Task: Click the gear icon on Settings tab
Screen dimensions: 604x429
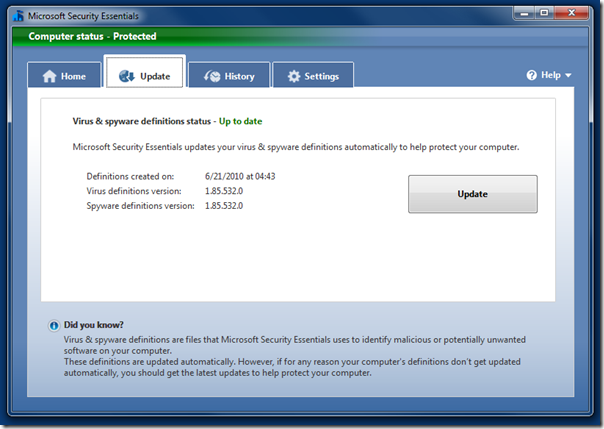Action: 294,76
